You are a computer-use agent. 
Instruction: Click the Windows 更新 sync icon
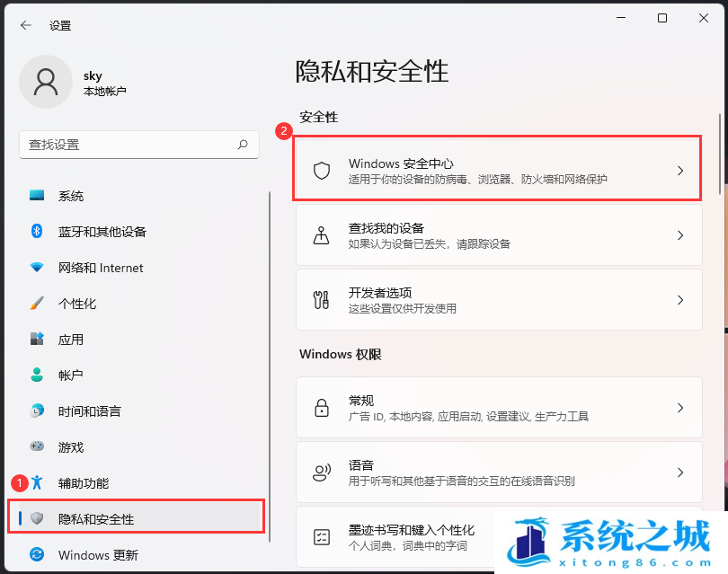37,554
